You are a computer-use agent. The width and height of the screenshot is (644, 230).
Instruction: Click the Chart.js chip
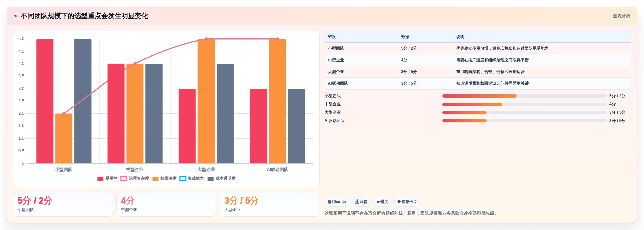click(337, 202)
